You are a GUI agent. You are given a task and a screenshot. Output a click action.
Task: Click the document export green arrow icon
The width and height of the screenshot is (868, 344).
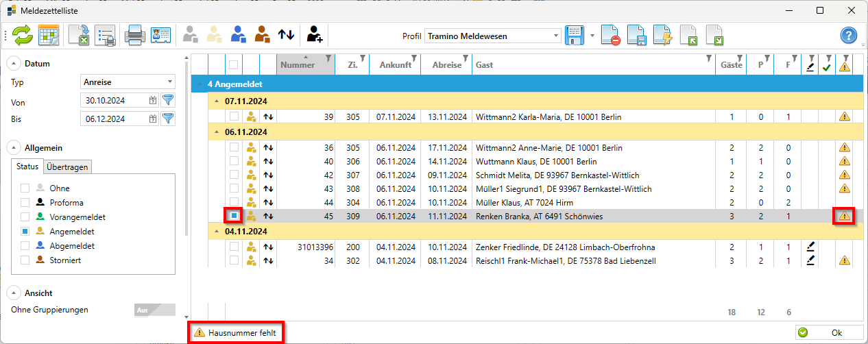715,35
